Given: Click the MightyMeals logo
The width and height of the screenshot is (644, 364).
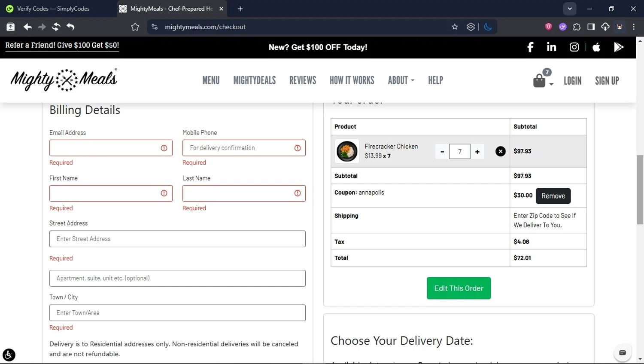Looking at the screenshot, I should click(x=64, y=80).
